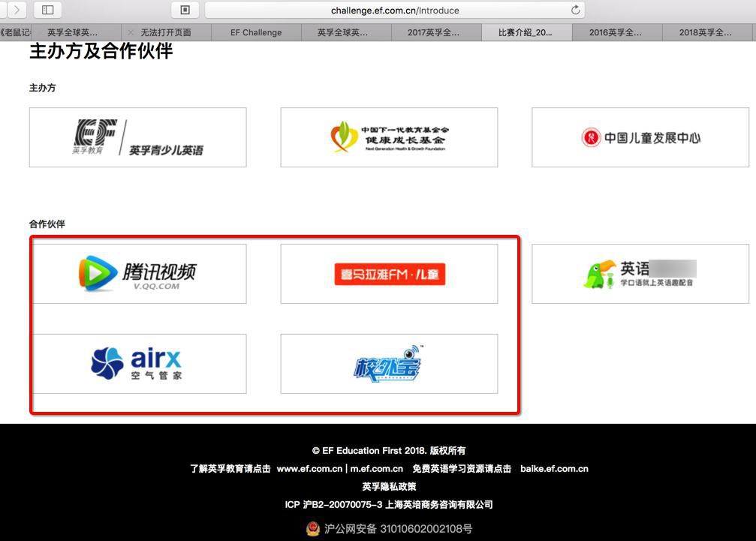Screen dimensions: 756x541
Task: Switch to the 无法打开页面 tab
Action: [x=166, y=32]
